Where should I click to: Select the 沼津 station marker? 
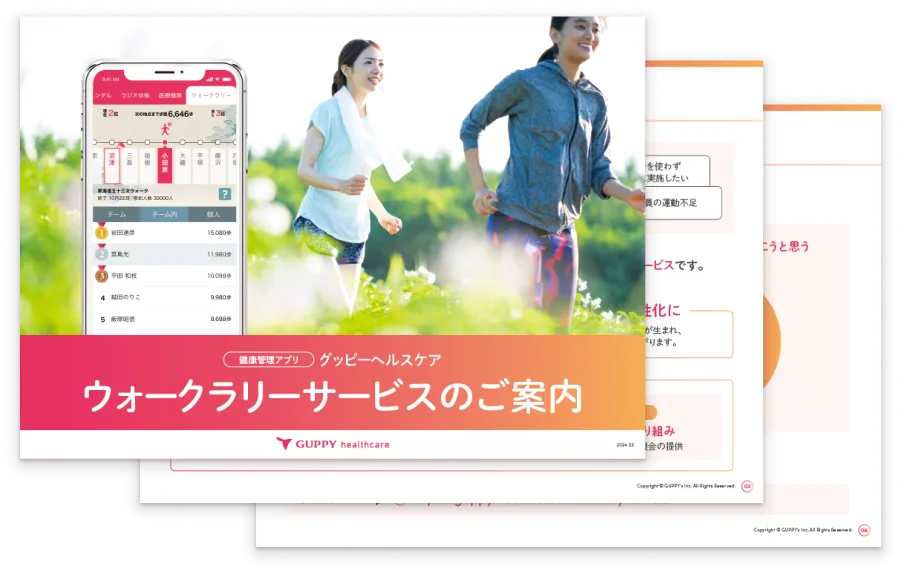point(112,165)
